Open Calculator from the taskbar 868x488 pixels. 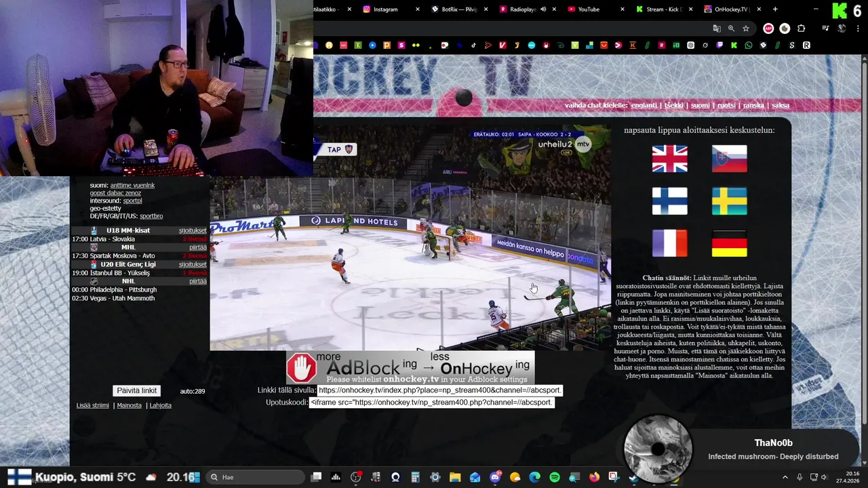pyautogui.click(x=415, y=477)
